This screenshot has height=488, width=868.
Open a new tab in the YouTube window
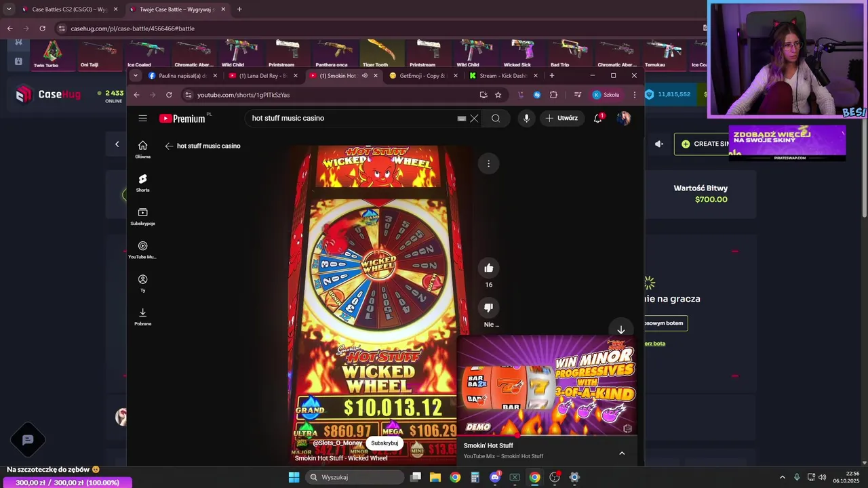552,76
